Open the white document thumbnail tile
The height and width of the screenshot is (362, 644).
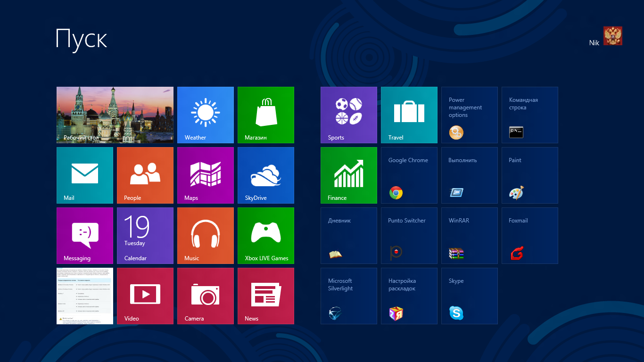(x=85, y=296)
